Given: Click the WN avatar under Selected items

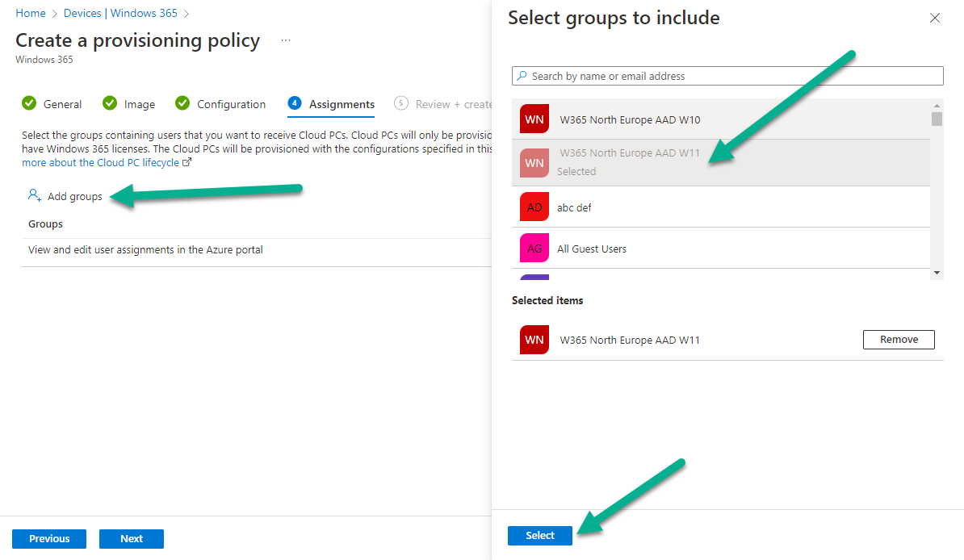Looking at the screenshot, I should coord(534,340).
